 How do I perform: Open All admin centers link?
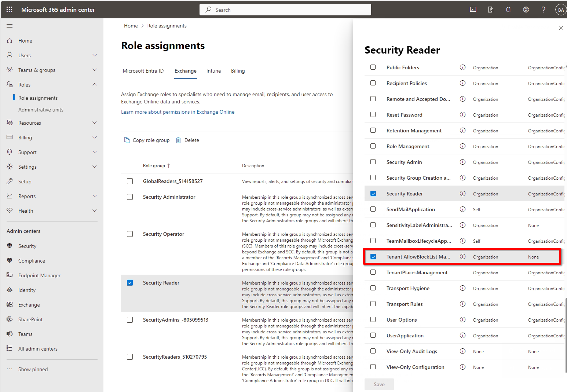point(38,349)
